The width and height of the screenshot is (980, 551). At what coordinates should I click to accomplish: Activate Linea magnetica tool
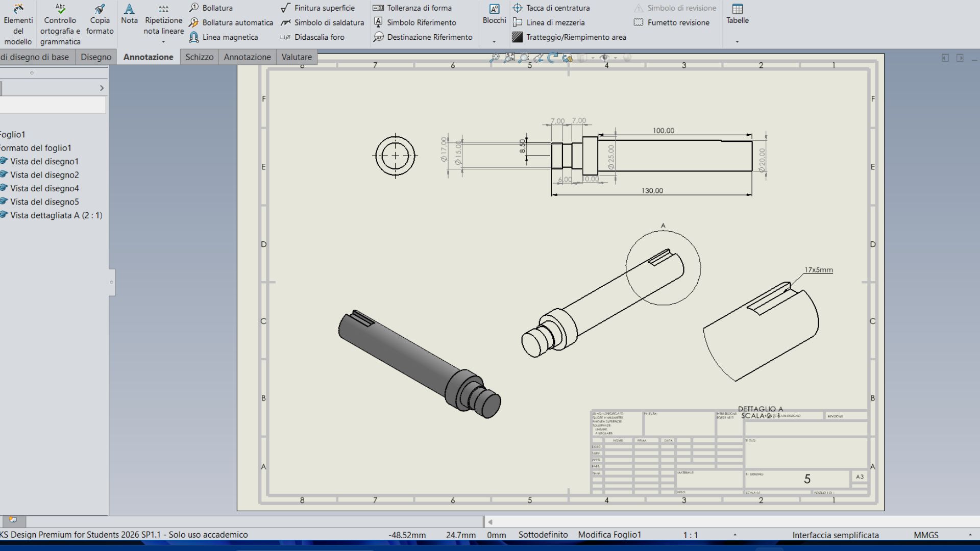click(223, 37)
